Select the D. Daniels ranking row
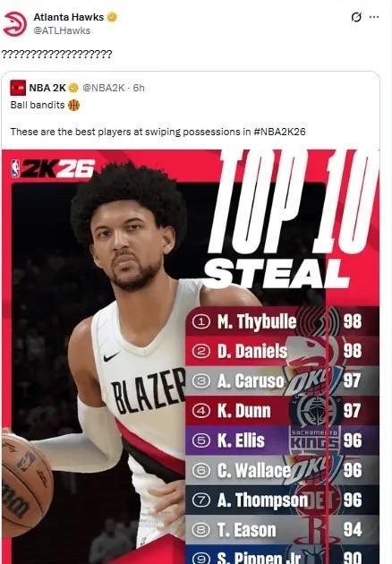 point(282,351)
